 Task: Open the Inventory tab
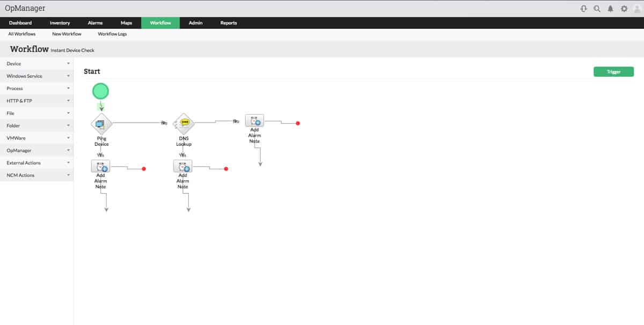coord(60,23)
